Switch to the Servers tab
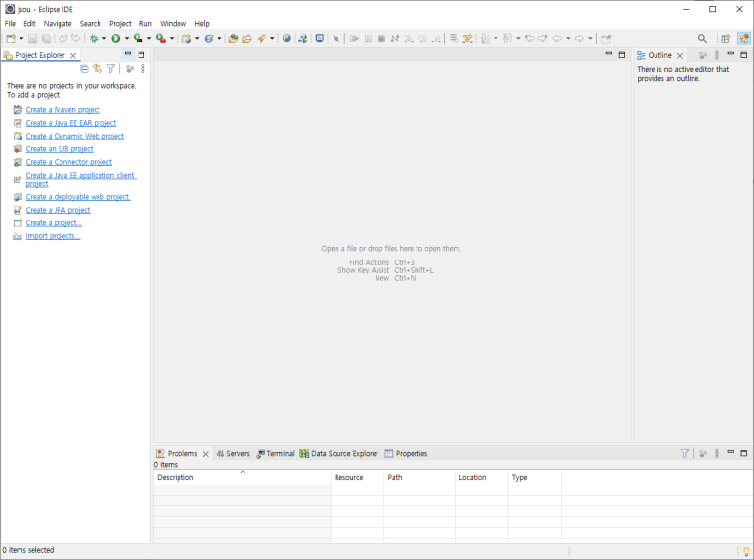Viewport: 754px width, 560px height. pyautogui.click(x=233, y=454)
